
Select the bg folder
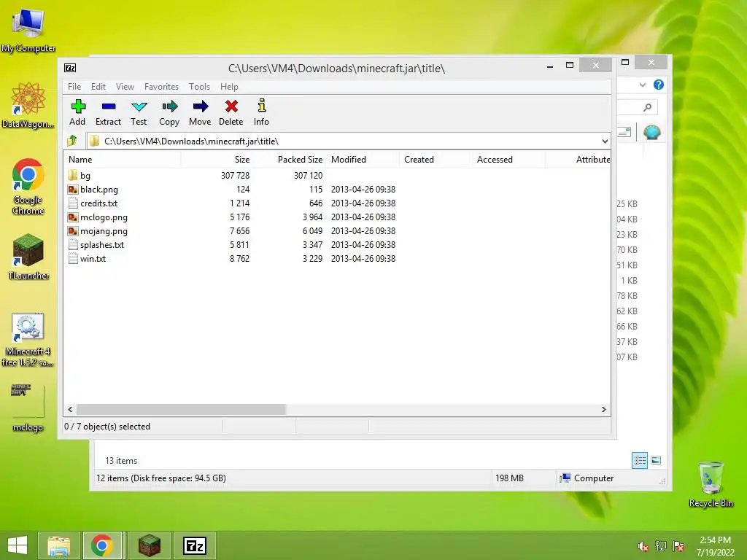85,176
